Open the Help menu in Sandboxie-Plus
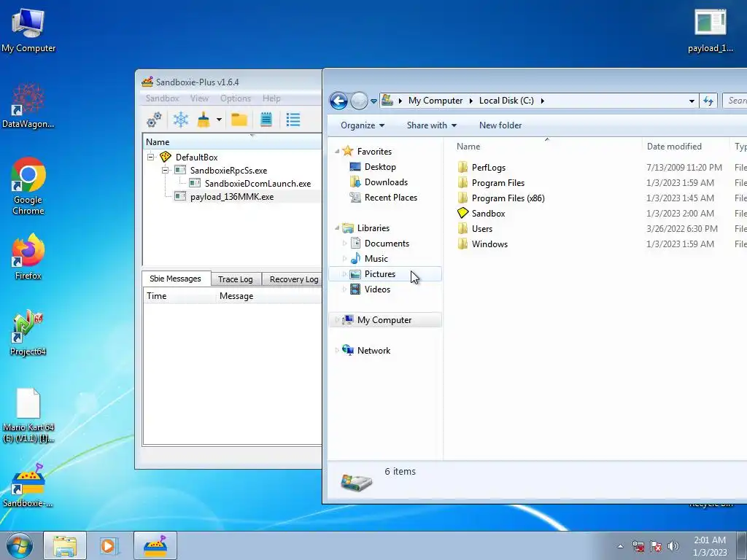This screenshot has width=747, height=560. (x=271, y=98)
